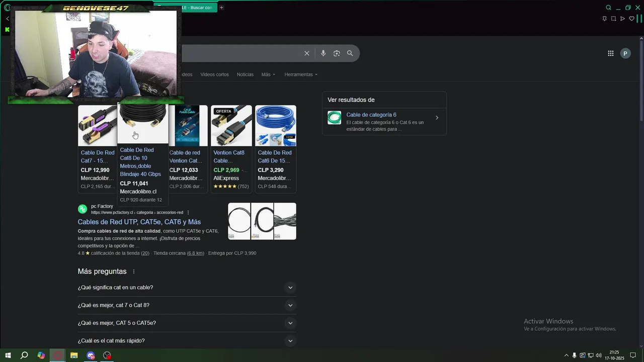Open 'Cables de Red UTP, CAT5e, CAT6 y Más' link

(139, 222)
